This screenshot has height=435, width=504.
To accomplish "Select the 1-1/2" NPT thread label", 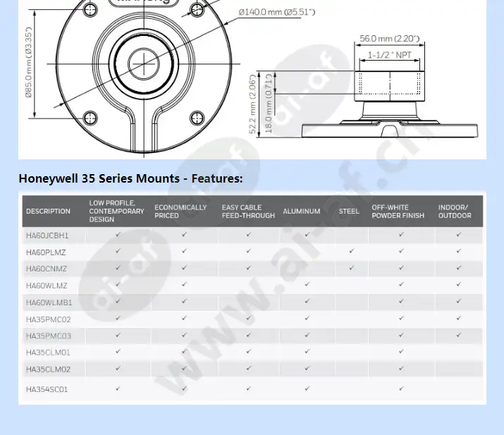I will click(x=390, y=55).
